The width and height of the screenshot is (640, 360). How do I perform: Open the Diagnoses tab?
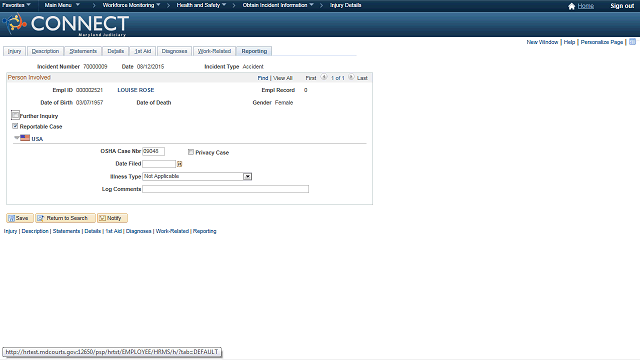[x=174, y=51]
